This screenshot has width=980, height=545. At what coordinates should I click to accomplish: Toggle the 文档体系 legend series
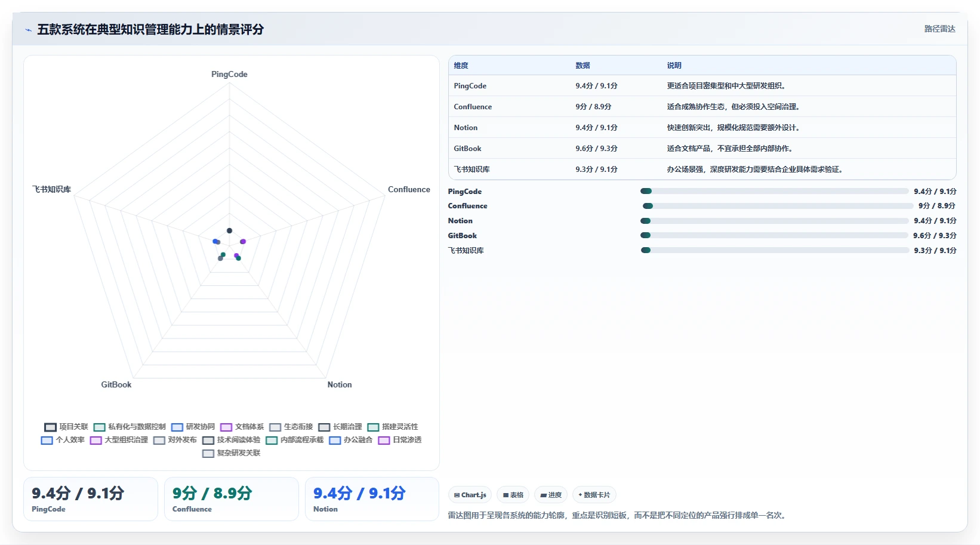pyautogui.click(x=242, y=427)
